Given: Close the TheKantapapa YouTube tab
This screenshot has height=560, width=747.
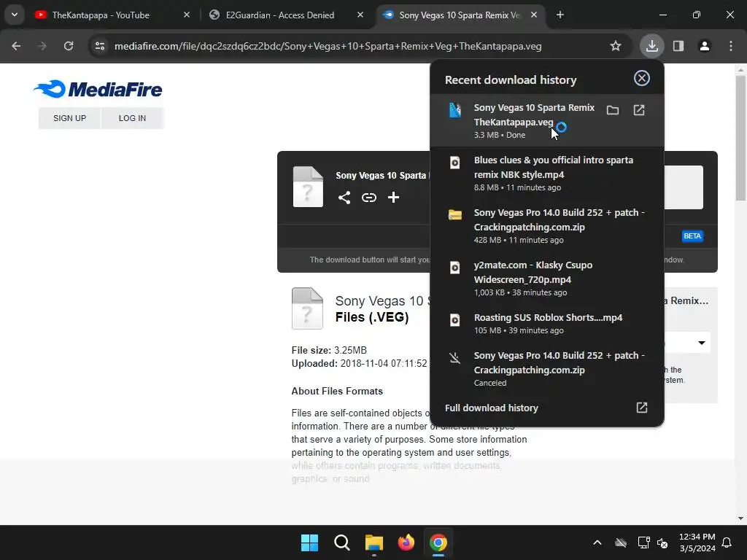Looking at the screenshot, I should point(187,15).
